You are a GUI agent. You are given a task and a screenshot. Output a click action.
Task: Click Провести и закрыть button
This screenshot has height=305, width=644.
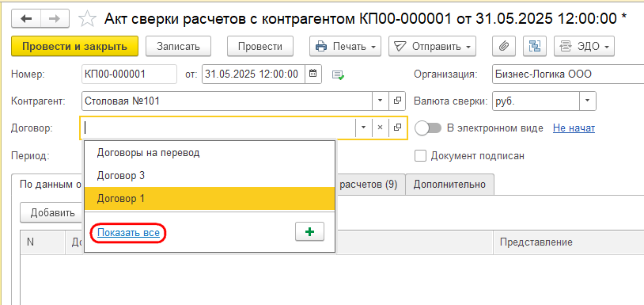coord(74,47)
